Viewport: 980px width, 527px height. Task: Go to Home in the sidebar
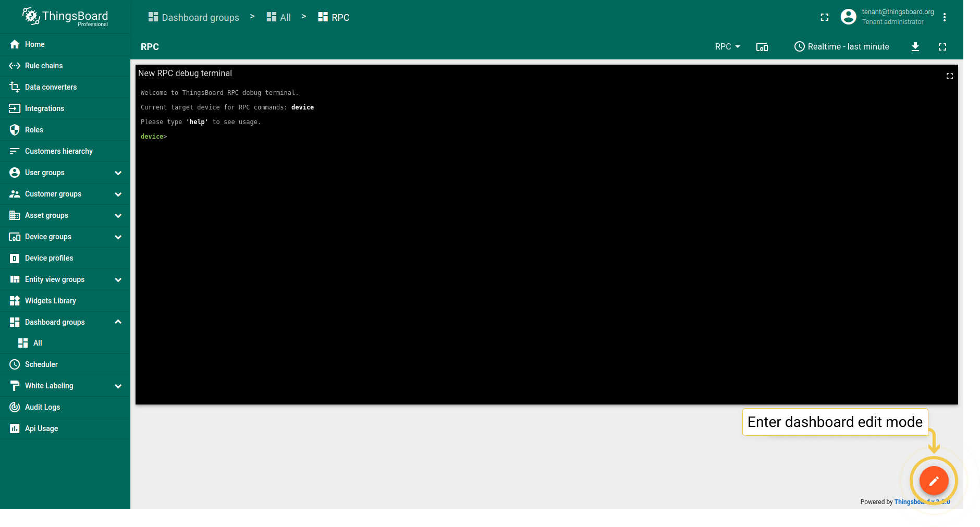click(x=65, y=44)
